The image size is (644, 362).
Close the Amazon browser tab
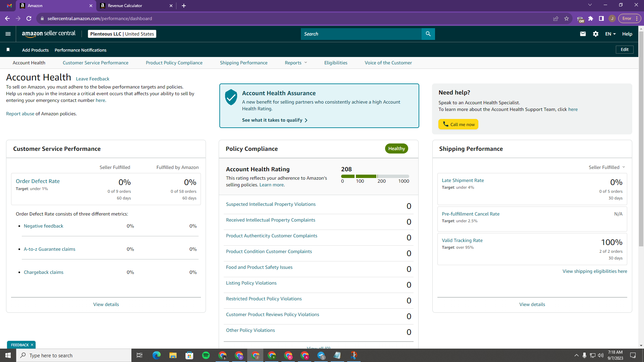coord(91,6)
